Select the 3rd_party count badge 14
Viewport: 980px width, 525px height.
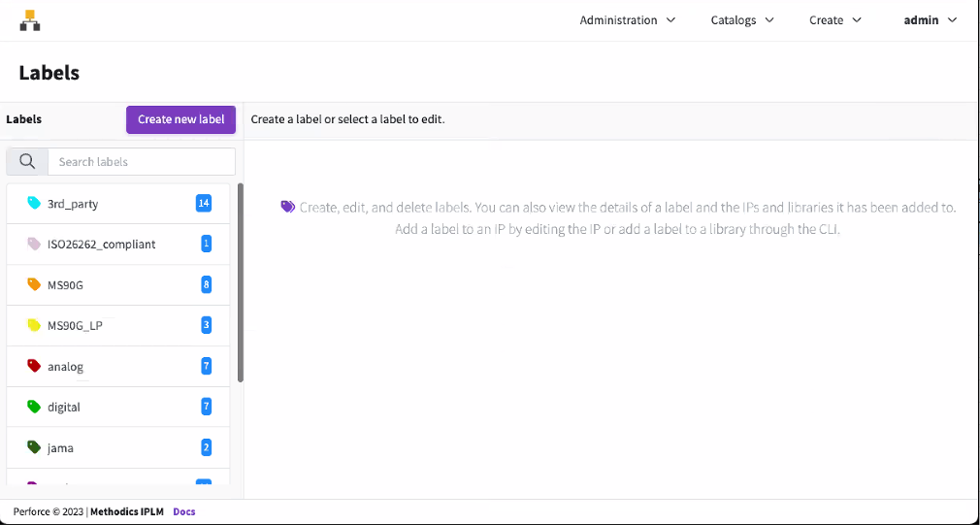(x=204, y=204)
